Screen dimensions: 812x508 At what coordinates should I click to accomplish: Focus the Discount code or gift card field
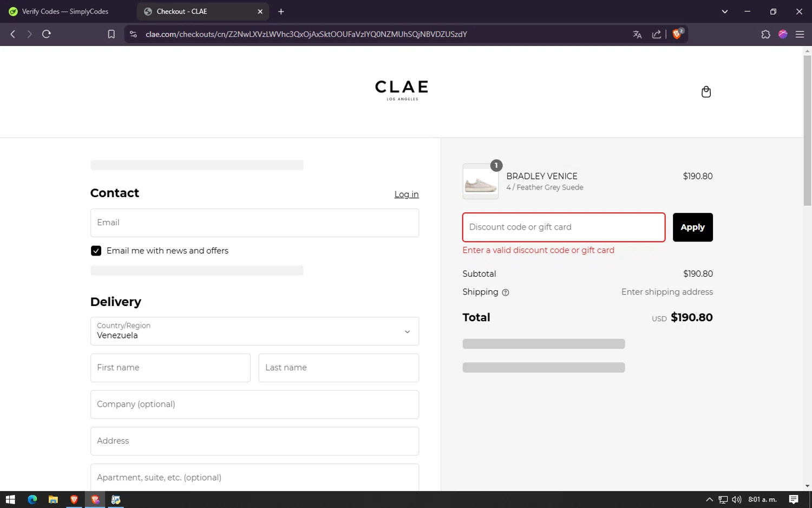(x=564, y=227)
